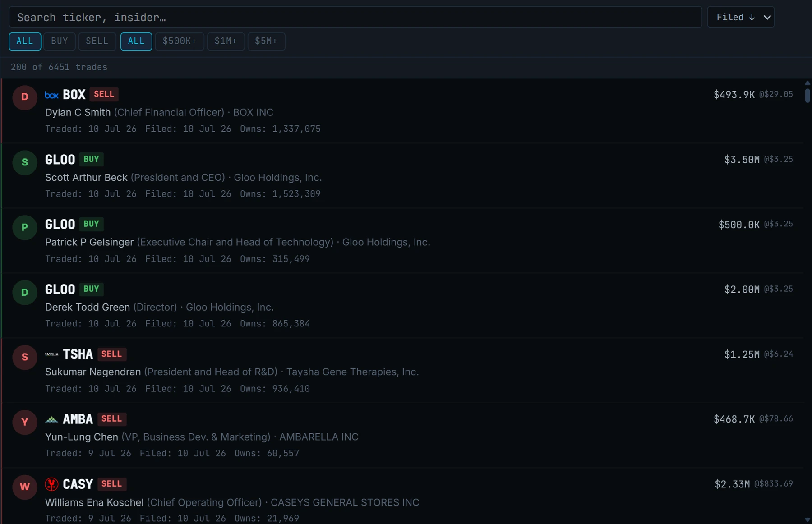812x524 pixels.
Task: Click Dylan C Smith's D avatar
Action: coord(25,97)
